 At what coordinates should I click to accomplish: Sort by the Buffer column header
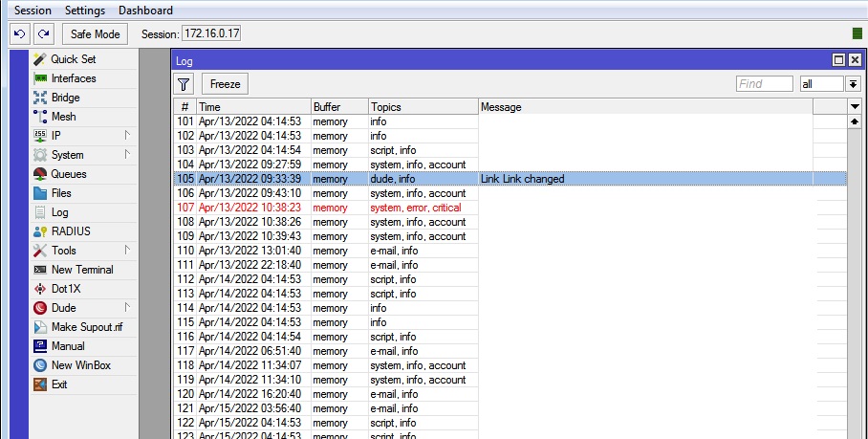pos(340,107)
